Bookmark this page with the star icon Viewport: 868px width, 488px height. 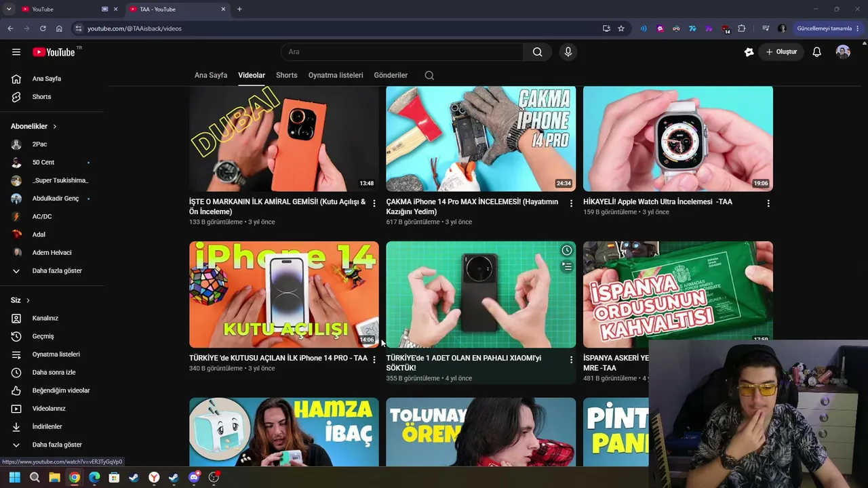click(x=621, y=28)
